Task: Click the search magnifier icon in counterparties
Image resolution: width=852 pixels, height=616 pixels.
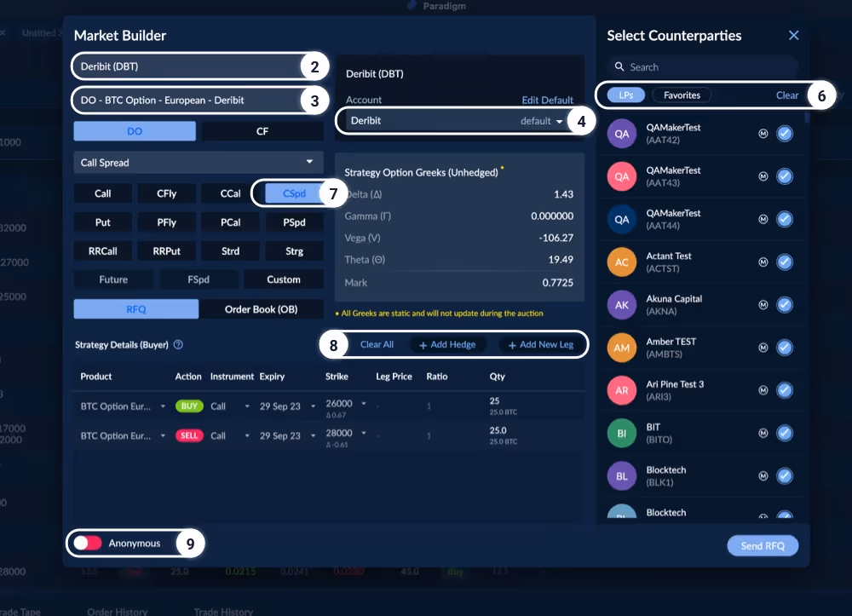Action: (x=619, y=66)
